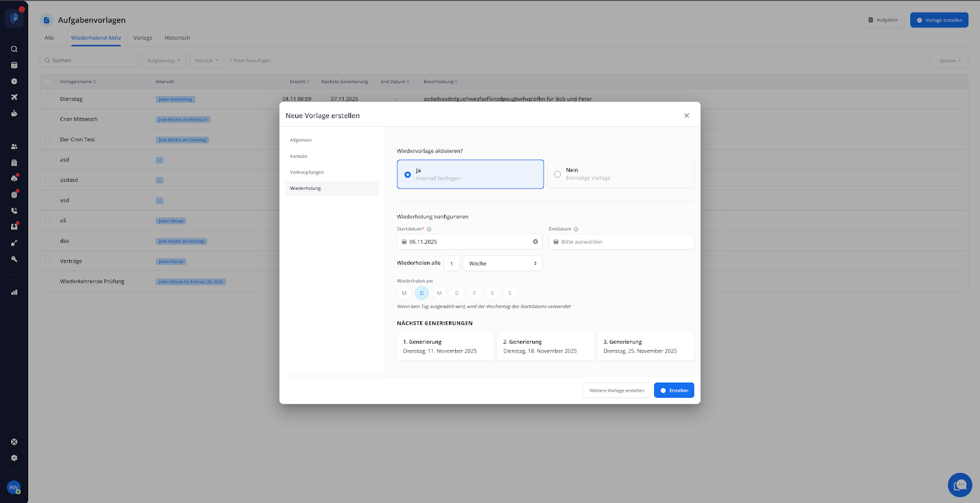Click the piggy bank sidebar icon
The width and height of the screenshot is (980, 503).
click(14, 113)
